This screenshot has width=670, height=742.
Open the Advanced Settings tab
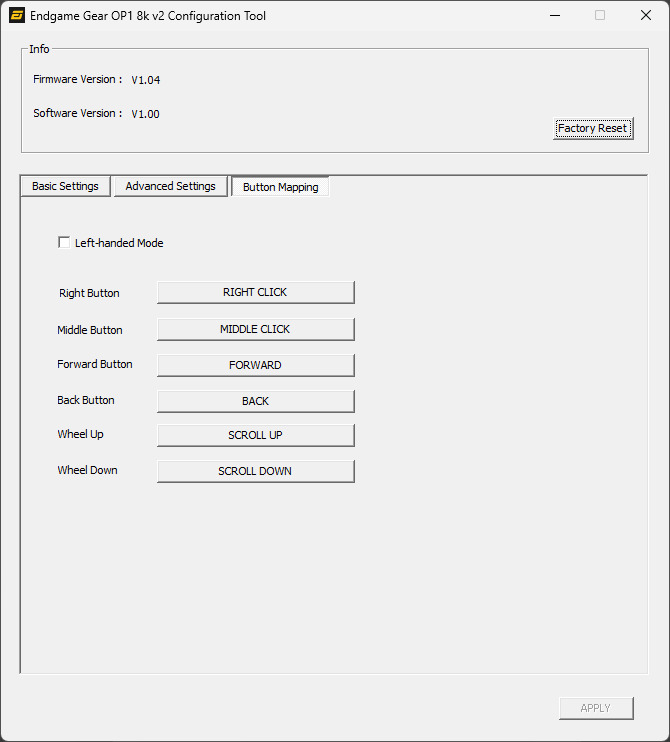tap(170, 187)
